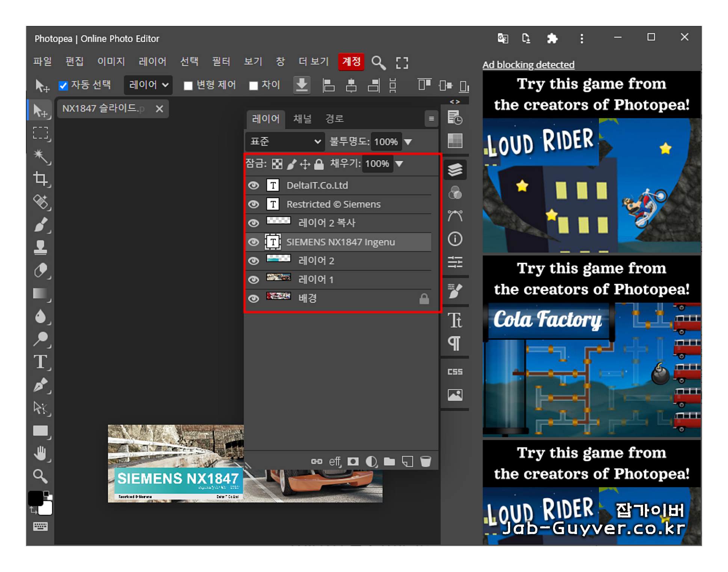Pick the Brush tool in toolbar
728x572 pixels.
coord(40,225)
